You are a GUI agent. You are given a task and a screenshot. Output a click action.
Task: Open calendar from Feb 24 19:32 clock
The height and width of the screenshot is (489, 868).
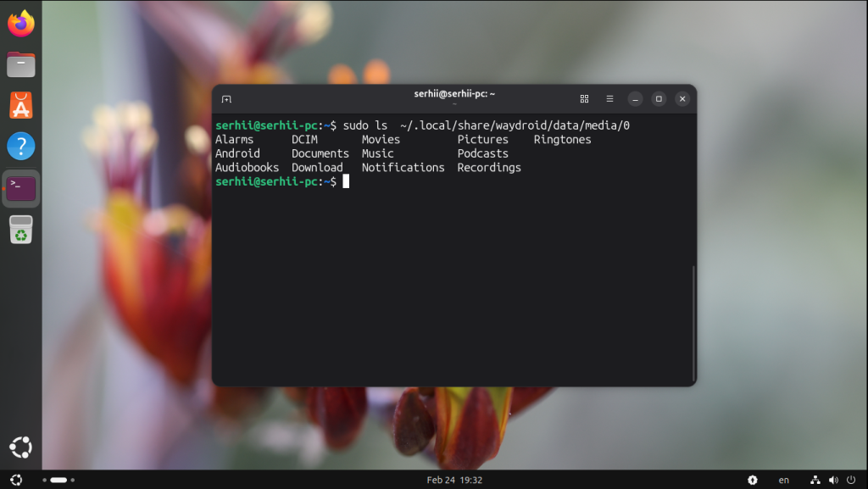454,480
